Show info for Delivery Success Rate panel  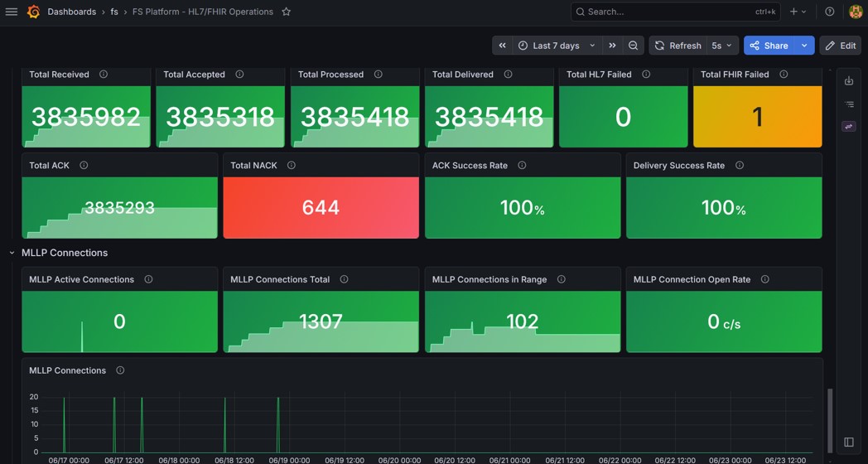tap(739, 165)
